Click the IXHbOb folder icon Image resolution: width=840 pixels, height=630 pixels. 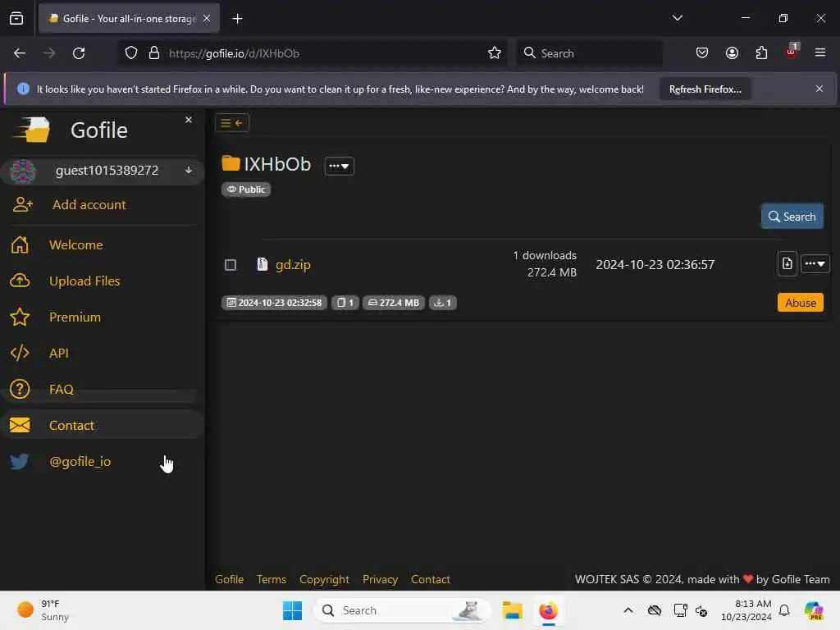tap(231, 163)
